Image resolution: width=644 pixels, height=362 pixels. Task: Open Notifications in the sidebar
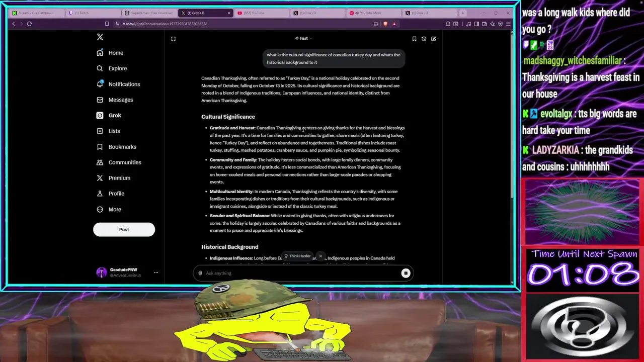(x=118, y=84)
